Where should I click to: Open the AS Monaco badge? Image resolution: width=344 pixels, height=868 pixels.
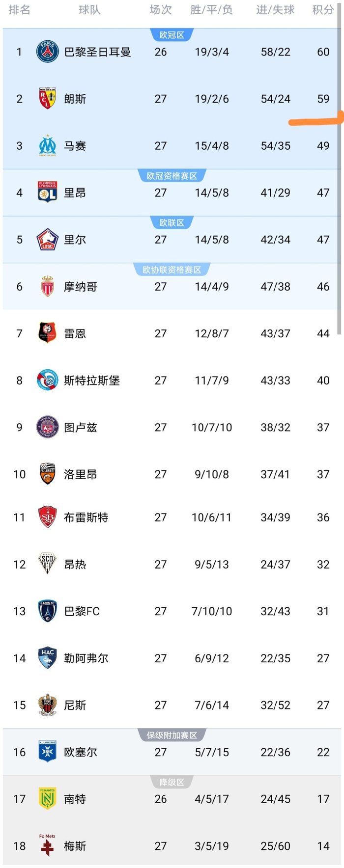47,287
